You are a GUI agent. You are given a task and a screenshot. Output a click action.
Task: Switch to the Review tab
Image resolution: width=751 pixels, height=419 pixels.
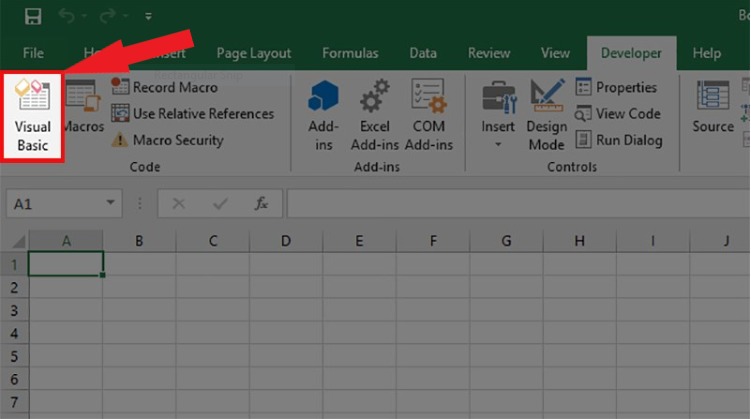pos(489,53)
